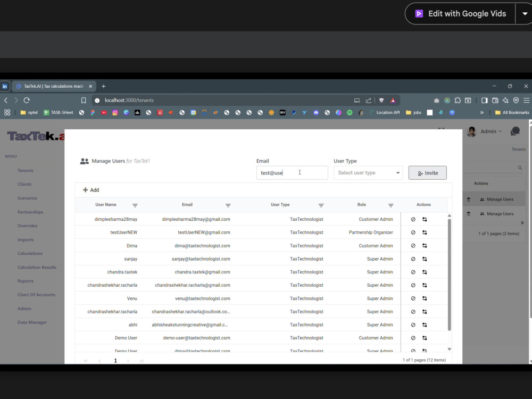532x399 pixels.
Task: Disable user dimplesharma28may via block icon
Action: (413, 220)
